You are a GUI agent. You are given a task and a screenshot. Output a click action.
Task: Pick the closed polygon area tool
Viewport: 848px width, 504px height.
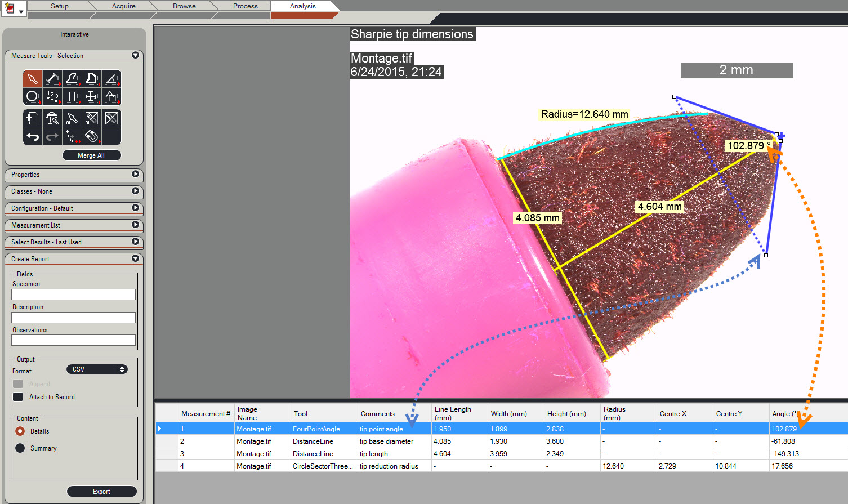[x=92, y=79]
